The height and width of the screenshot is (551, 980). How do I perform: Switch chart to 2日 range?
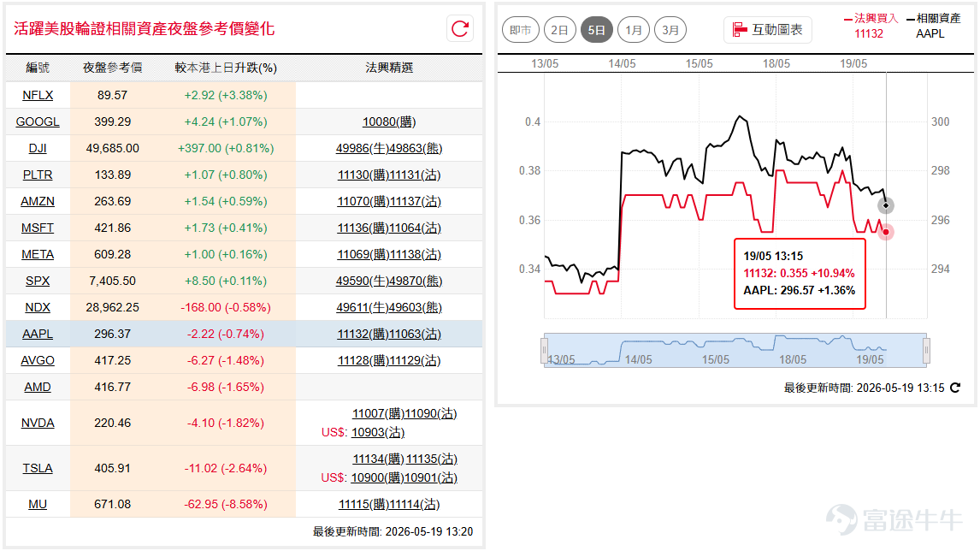[559, 30]
